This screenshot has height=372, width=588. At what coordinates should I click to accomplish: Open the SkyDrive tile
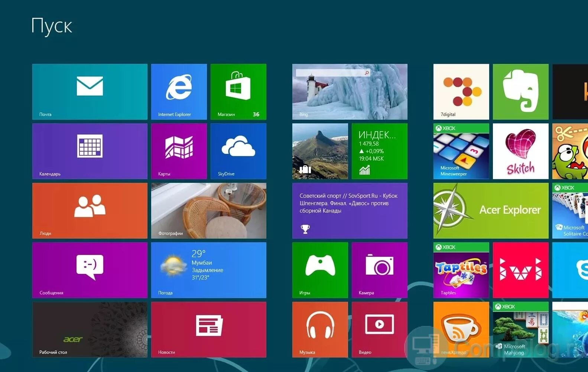(238, 151)
